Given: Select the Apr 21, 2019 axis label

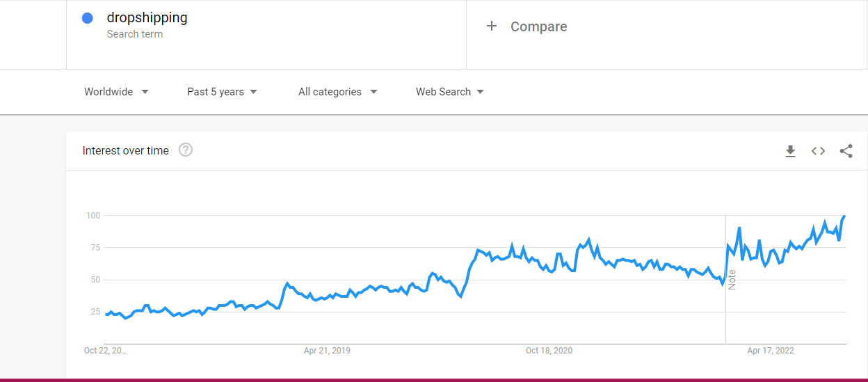Looking at the screenshot, I should tap(327, 351).
